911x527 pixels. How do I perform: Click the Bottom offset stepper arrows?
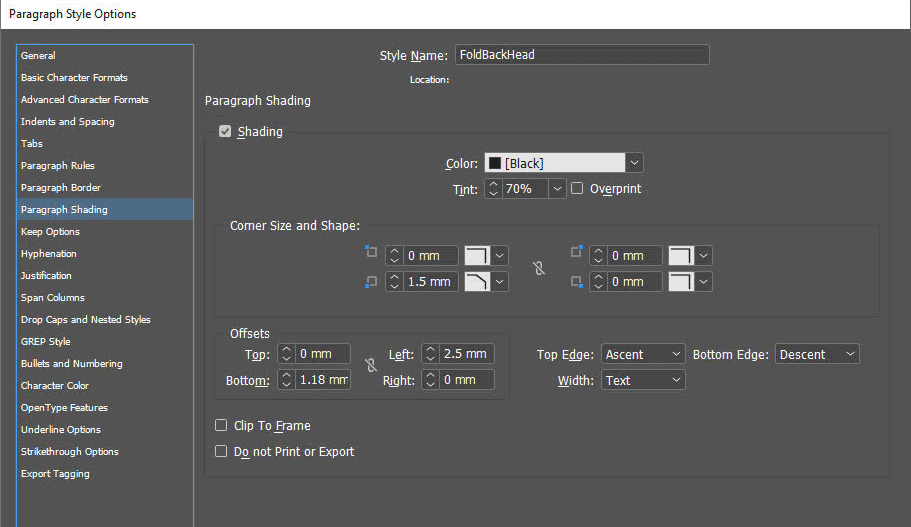tap(286, 380)
